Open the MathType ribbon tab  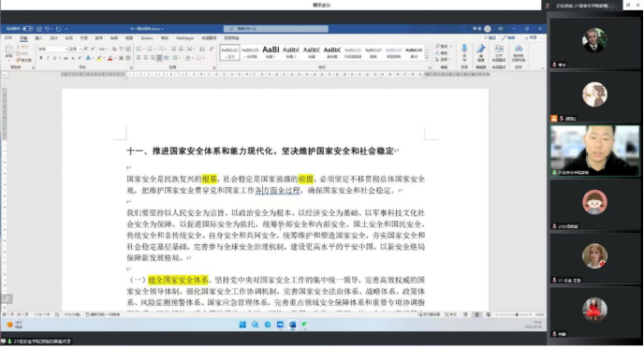pyautogui.click(x=184, y=38)
